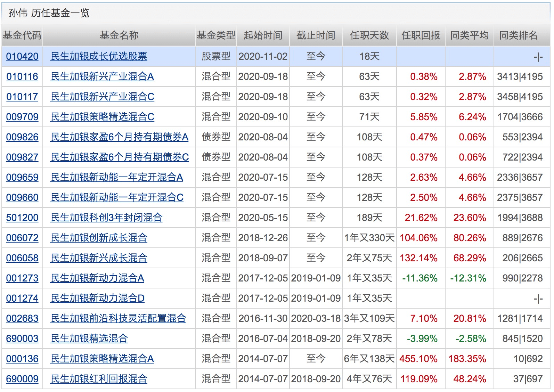This screenshot has width=554, height=392.
Task: Open 民生加银策略精选混合A fund link
Action: coord(102,359)
